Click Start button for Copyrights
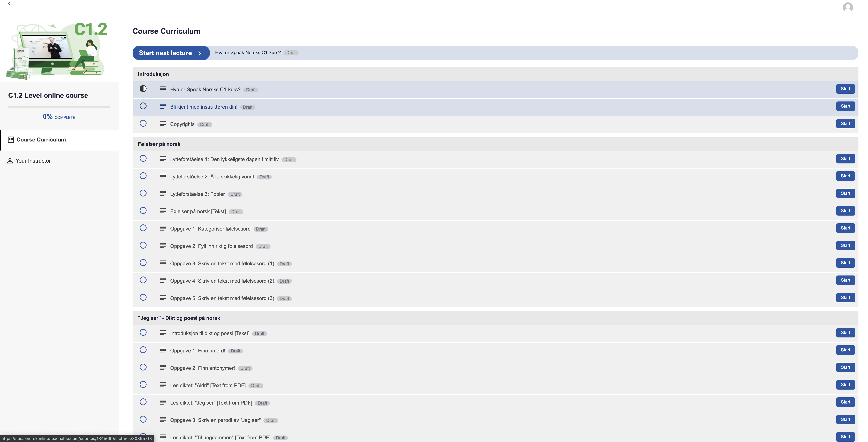 pyautogui.click(x=845, y=124)
